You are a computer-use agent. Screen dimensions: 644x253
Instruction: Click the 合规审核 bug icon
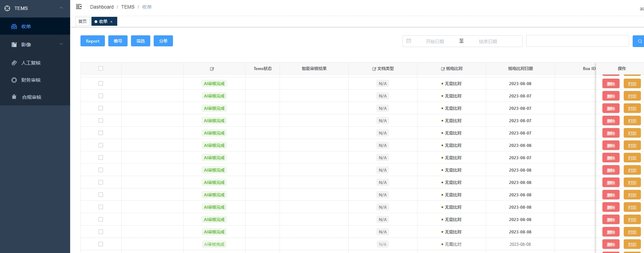14,97
